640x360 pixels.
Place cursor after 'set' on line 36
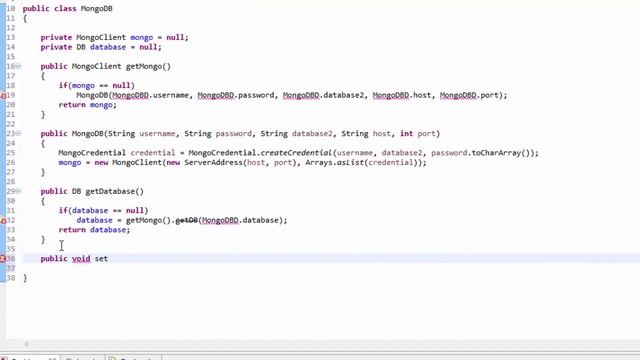(x=109, y=259)
